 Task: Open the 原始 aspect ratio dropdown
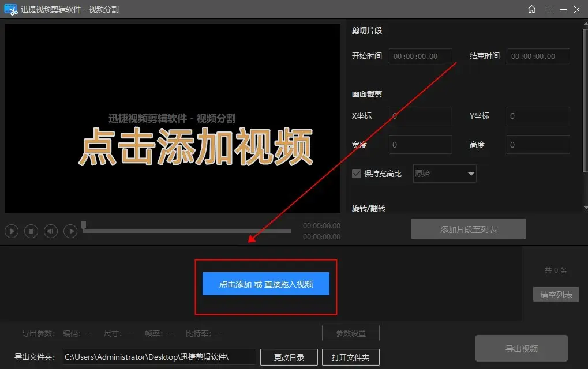coord(444,174)
